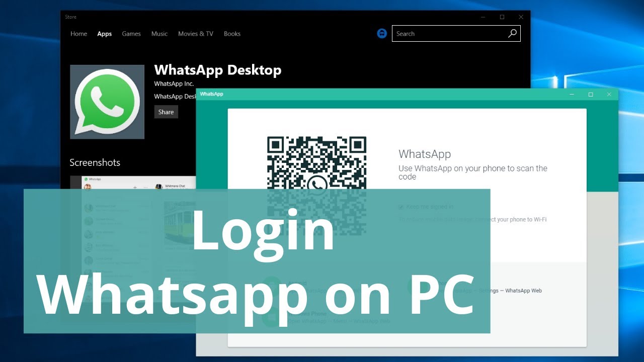The width and height of the screenshot is (644, 362).
Task: Open the Books section in Store
Action: pyautogui.click(x=232, y=34)
